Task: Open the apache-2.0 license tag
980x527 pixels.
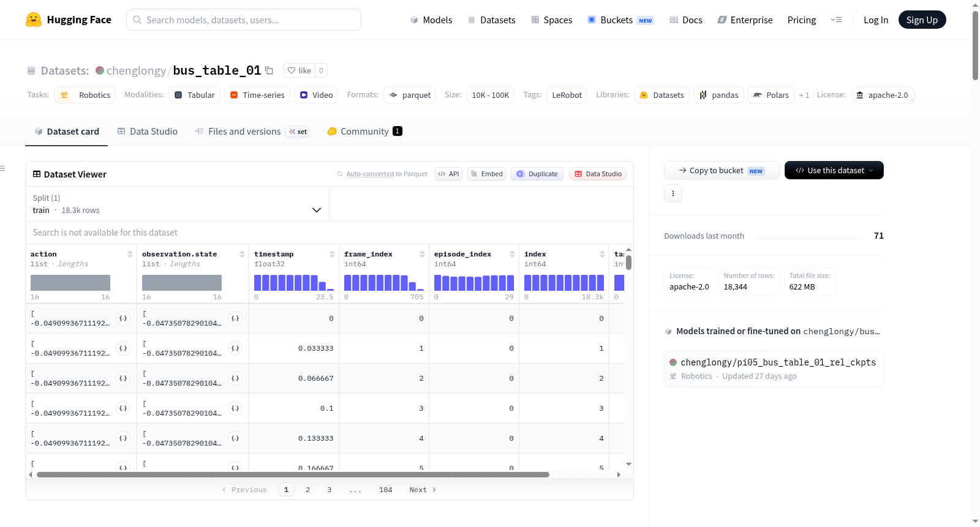Action: coord(883,95)
